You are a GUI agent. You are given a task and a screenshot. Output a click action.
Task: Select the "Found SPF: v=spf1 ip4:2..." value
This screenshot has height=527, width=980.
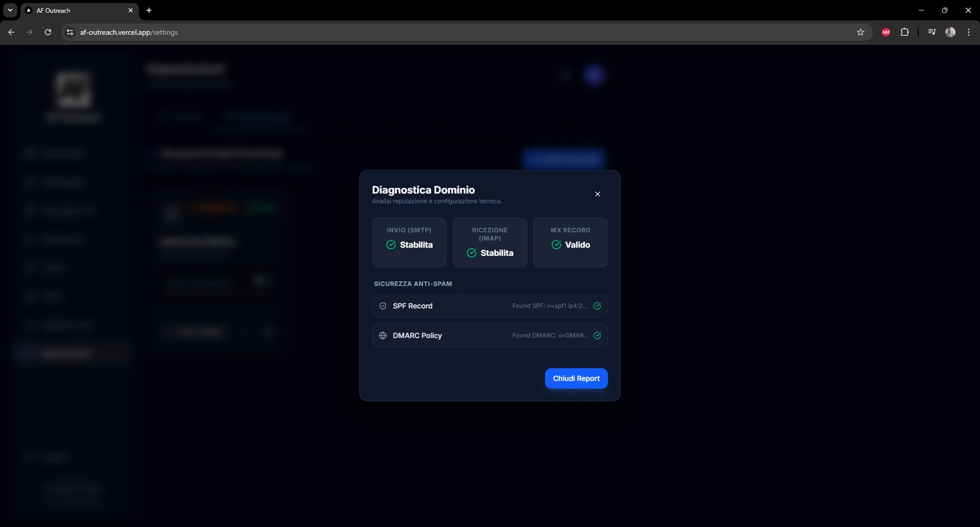coord(550,306)
